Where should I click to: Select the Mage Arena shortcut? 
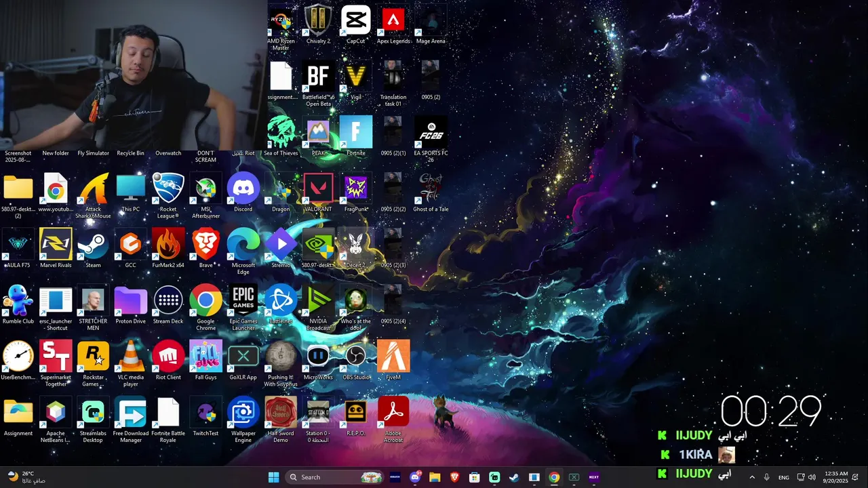click(431, 20)
